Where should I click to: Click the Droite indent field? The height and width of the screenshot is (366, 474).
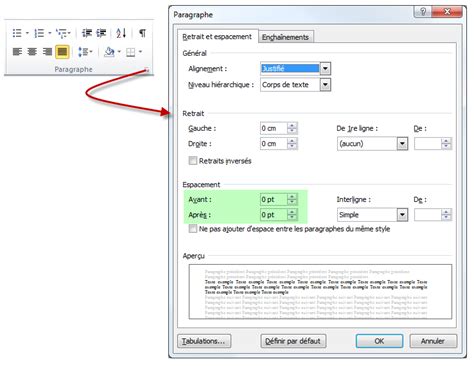(274, 144)
